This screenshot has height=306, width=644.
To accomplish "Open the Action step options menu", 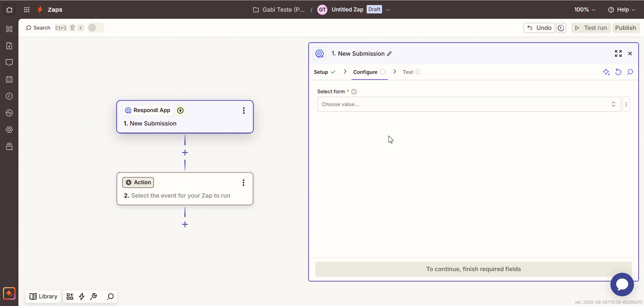I will [x=244, y=183].
